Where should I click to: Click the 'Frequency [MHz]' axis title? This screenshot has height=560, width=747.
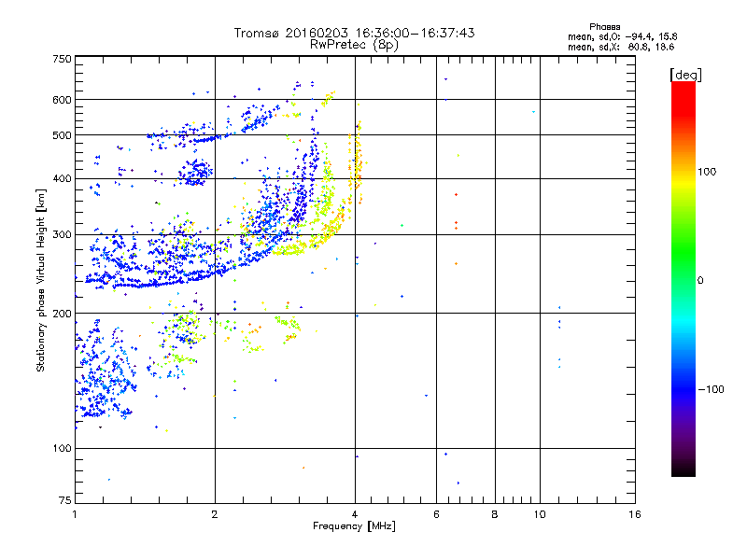(x=354, y=526)
